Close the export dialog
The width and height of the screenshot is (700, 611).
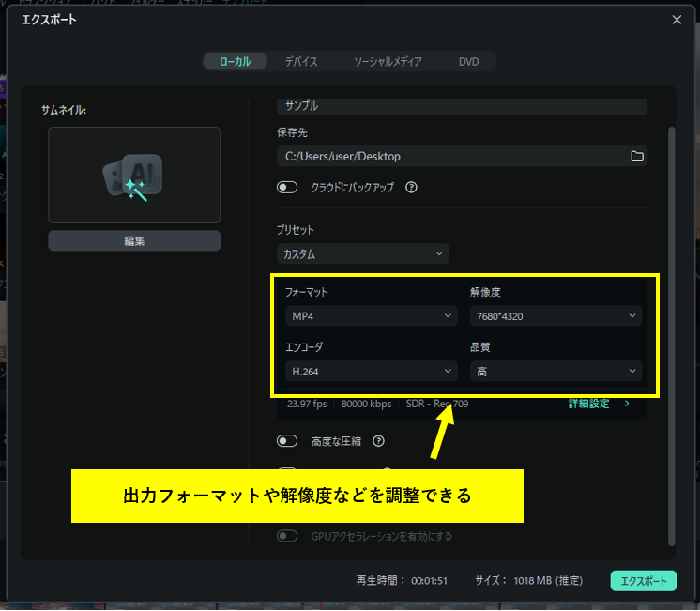pyautogui.click(x=677, y=20)
